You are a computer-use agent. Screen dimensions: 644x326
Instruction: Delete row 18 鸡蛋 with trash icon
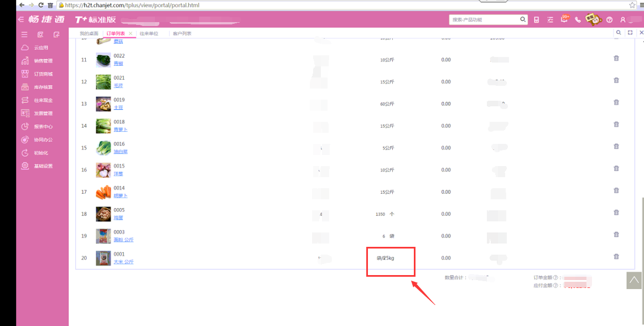[x=616, y=213]
